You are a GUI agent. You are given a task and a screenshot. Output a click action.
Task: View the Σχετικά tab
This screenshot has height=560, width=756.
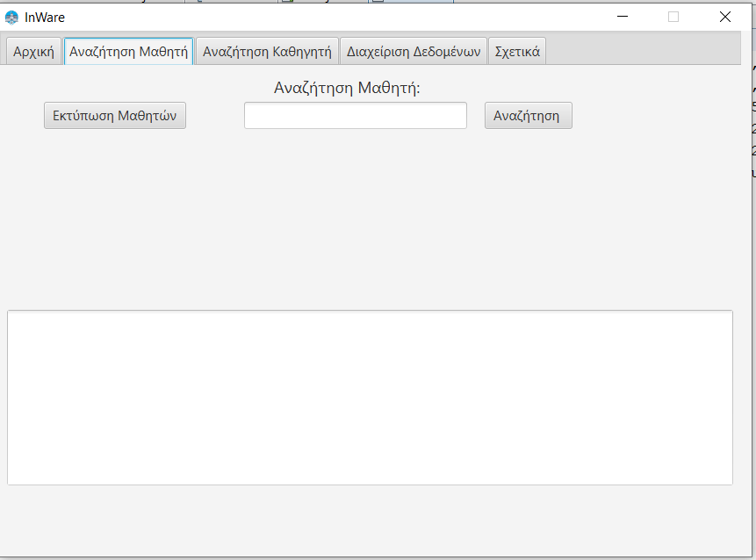[517, 51]
